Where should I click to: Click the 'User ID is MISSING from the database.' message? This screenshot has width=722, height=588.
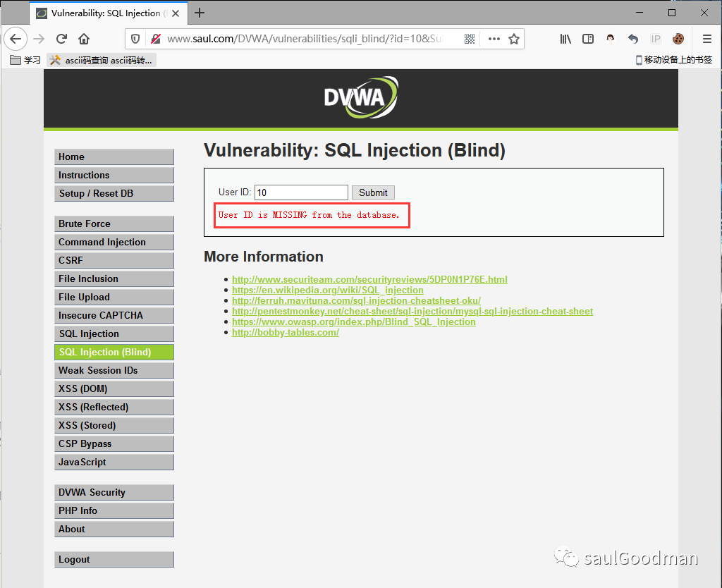coord(309,215)
